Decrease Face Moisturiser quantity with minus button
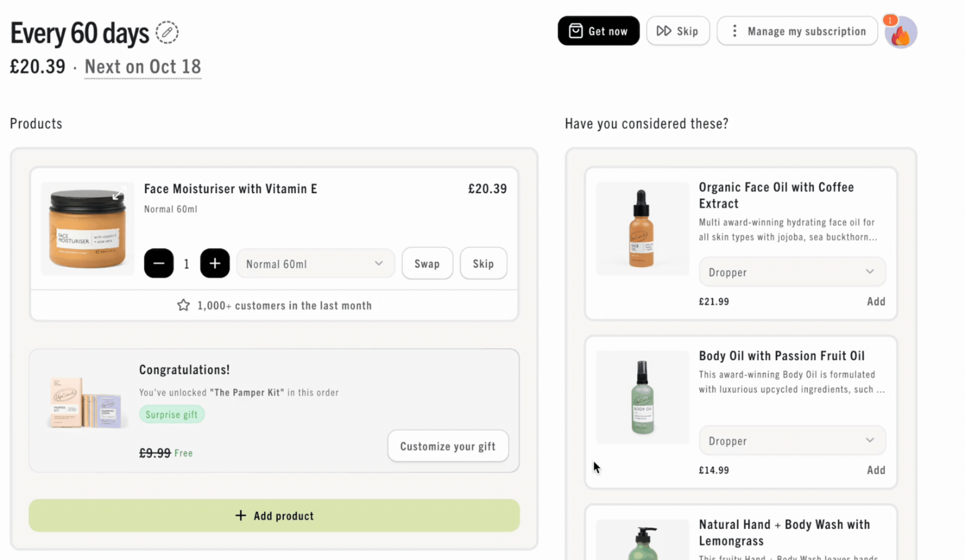The image size is (965, 560). tap(159, 264)
